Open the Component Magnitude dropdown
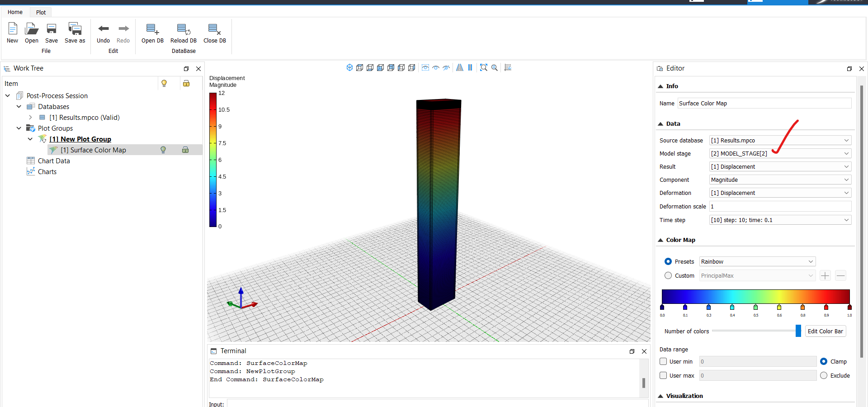 (780, 180)
